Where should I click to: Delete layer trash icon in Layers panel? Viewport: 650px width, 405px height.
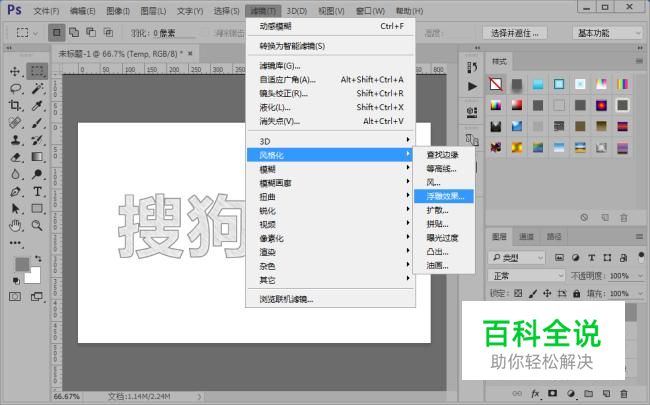pyautogui.click(x=623, y=393)
